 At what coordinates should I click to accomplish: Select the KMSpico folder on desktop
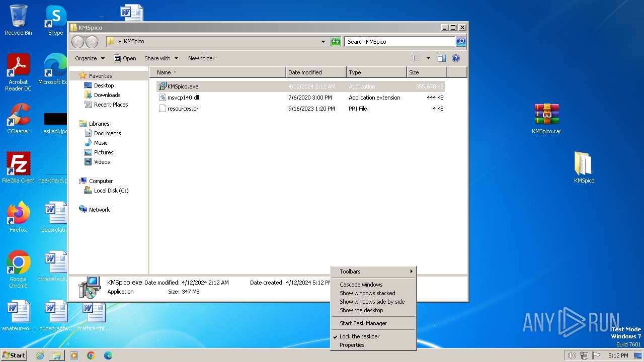tap(584, 168)
